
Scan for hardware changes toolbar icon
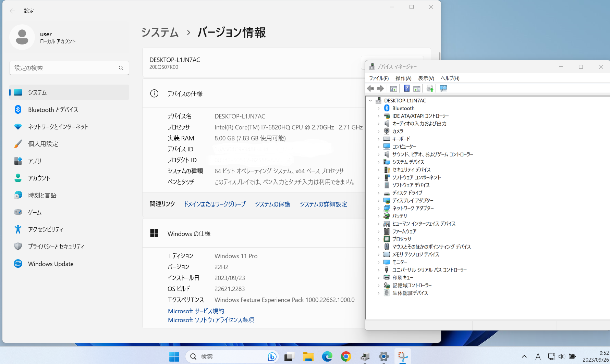pos(443,89)
